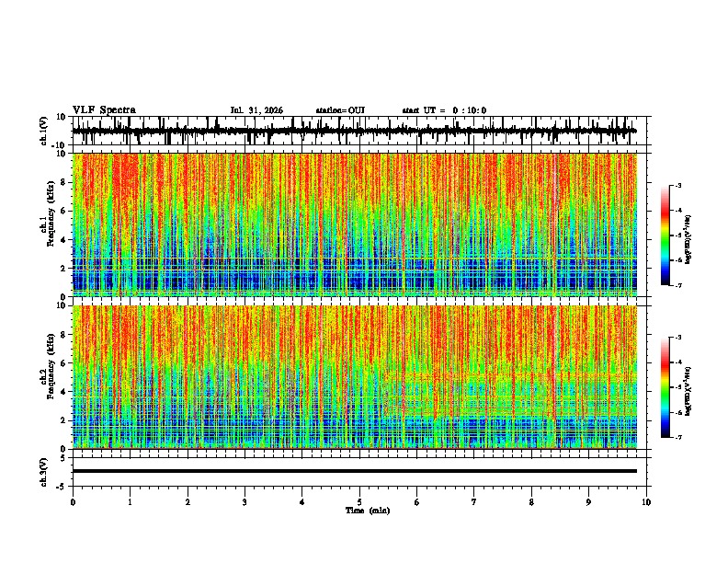Select the date text "Jul. 31, 2026"

tap(256, 110)
